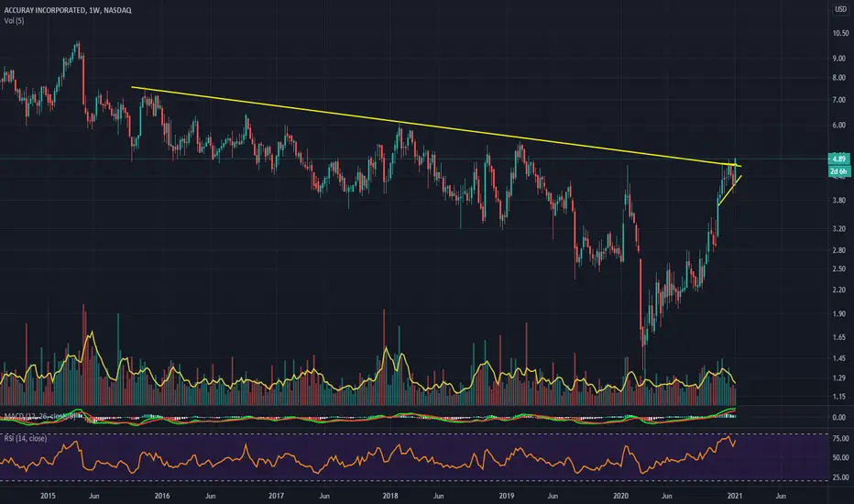This screenshot has height=504, width=854.
Task: Click the 6.00 price axis label
Action: click(839, 126)
